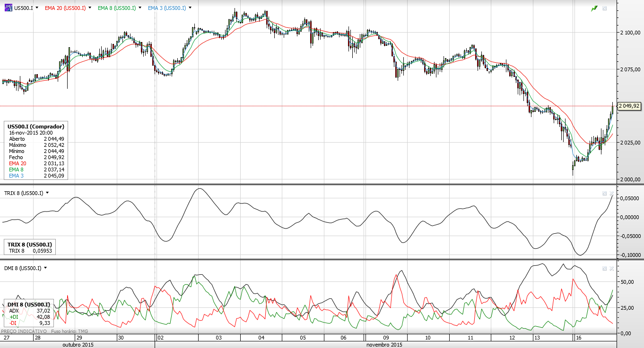644x348 pixels.
Task: Click the EMA 20 value 2 031,13
Action: click(54, 163)
